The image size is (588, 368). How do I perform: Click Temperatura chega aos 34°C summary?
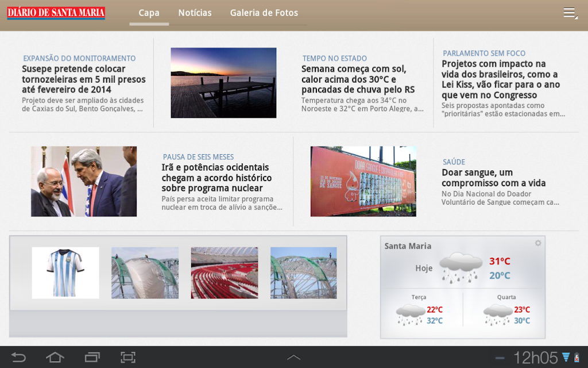pyautogui.click(x=362, y=105)
